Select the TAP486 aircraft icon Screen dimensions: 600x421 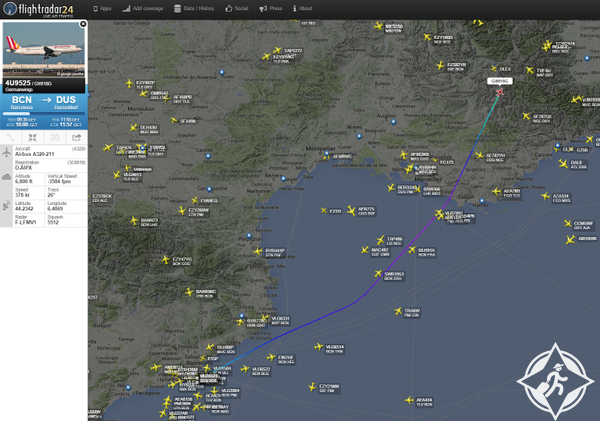(380, 240)
